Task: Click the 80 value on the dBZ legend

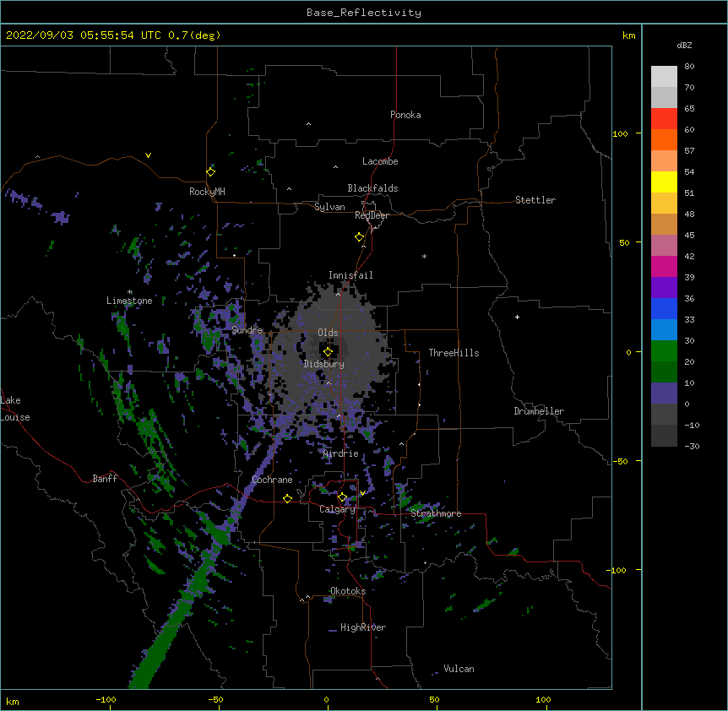Action: pyautogui.click(x=689, y=67)
